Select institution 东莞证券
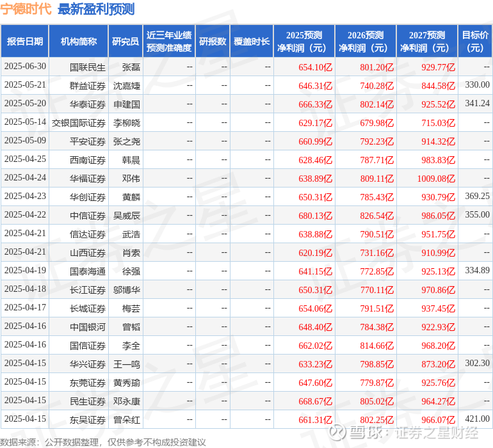 tap(88, 383)
